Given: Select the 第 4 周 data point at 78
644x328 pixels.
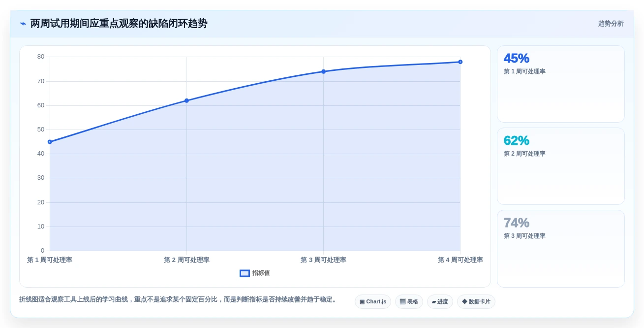Looking at the screenshot, I should [460, 62].
